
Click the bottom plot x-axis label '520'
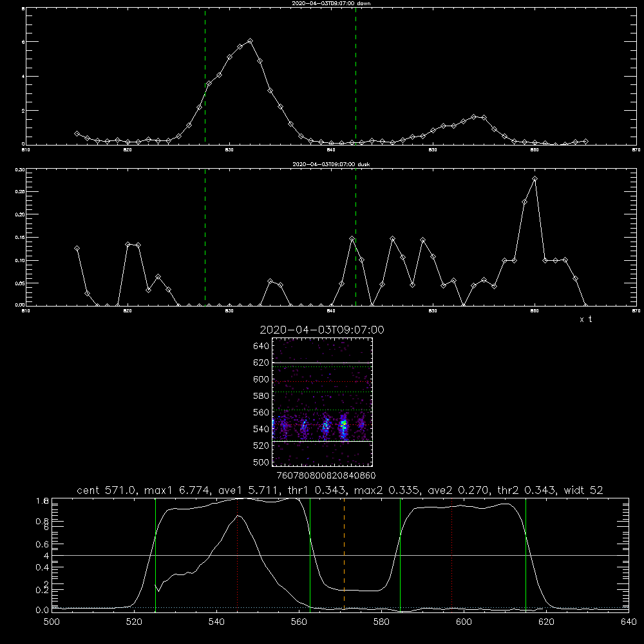click(x=134, y=622)
